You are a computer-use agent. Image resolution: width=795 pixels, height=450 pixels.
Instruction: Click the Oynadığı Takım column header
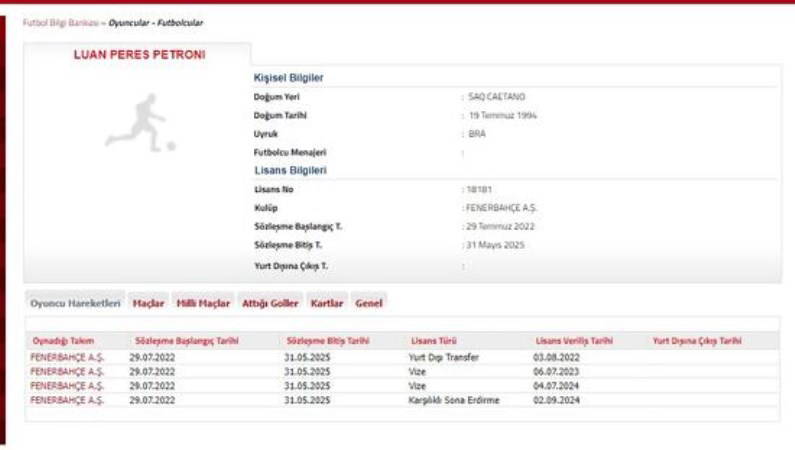[x=63, y=341]
